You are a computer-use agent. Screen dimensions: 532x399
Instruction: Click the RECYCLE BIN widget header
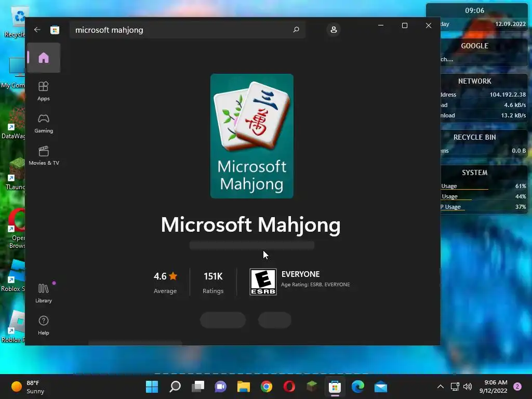click(x=474, y=137)
